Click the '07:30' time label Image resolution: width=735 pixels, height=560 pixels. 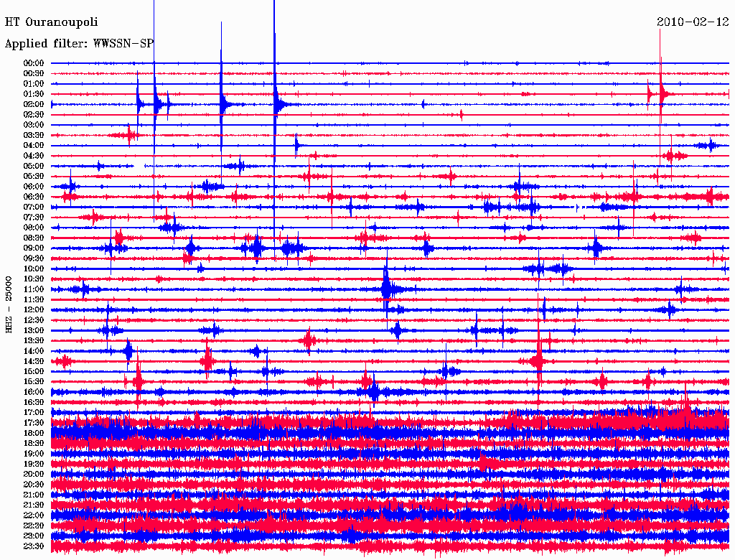(x=33, y=217)
